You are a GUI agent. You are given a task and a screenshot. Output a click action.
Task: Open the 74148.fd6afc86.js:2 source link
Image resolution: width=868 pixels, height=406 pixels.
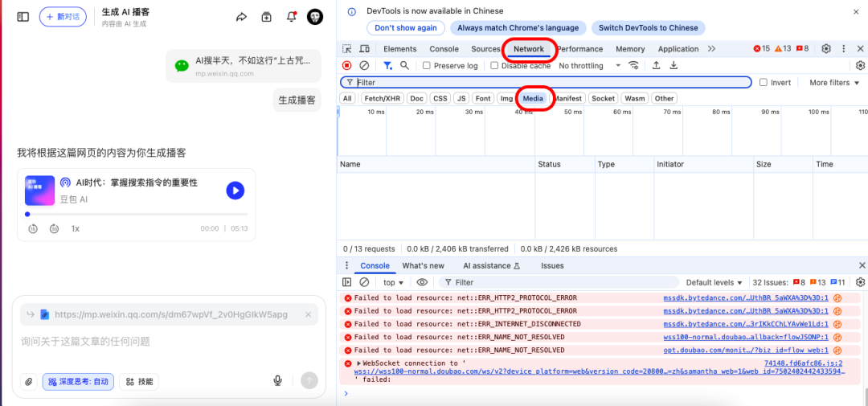tap(803, 363)
